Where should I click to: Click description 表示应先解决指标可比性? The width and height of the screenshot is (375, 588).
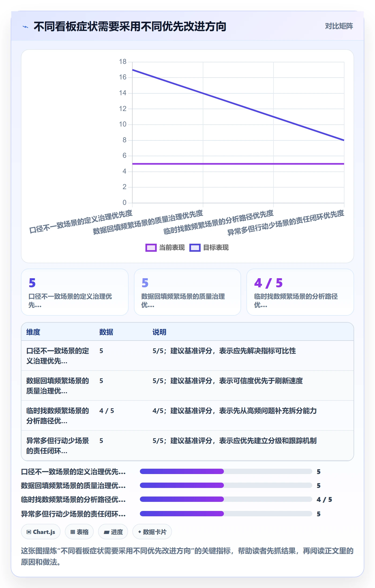[257, 351]
